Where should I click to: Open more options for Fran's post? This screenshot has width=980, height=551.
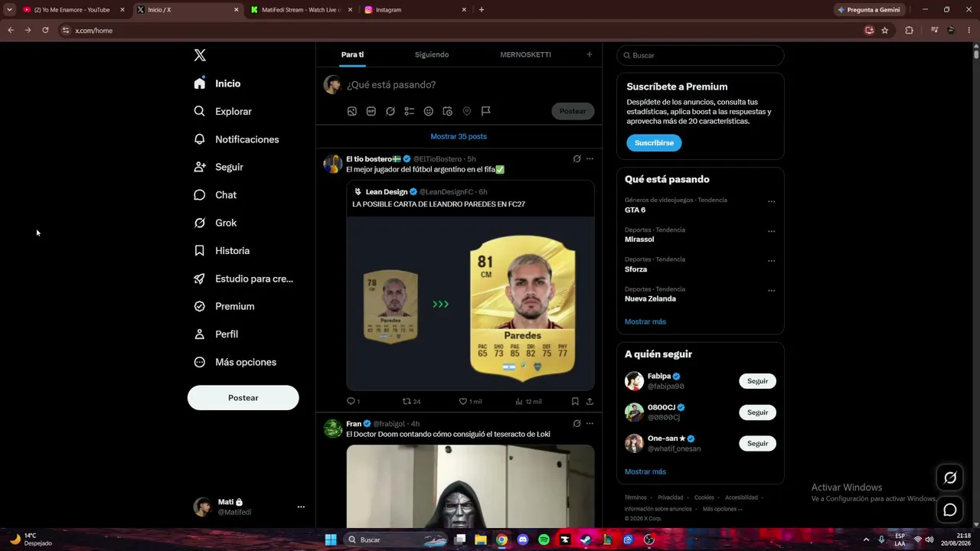[x=590, y=423]
